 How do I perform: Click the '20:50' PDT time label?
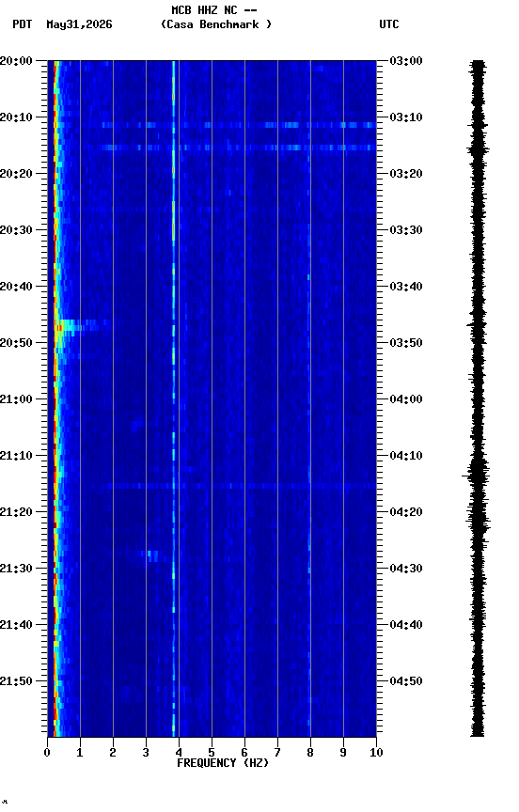16,343
